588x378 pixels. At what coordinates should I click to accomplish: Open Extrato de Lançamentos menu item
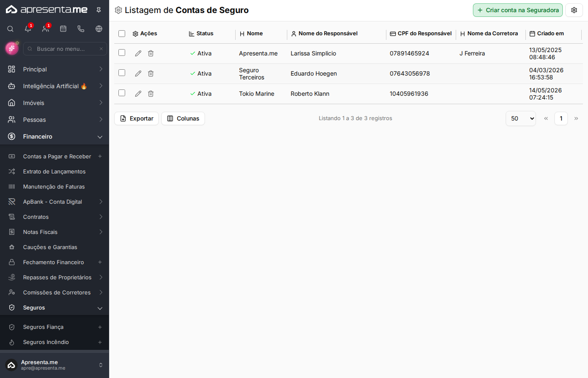[55, 171]
